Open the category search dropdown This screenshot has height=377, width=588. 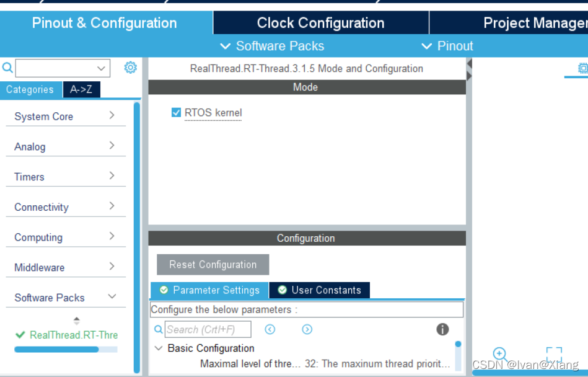pos(101,68)
